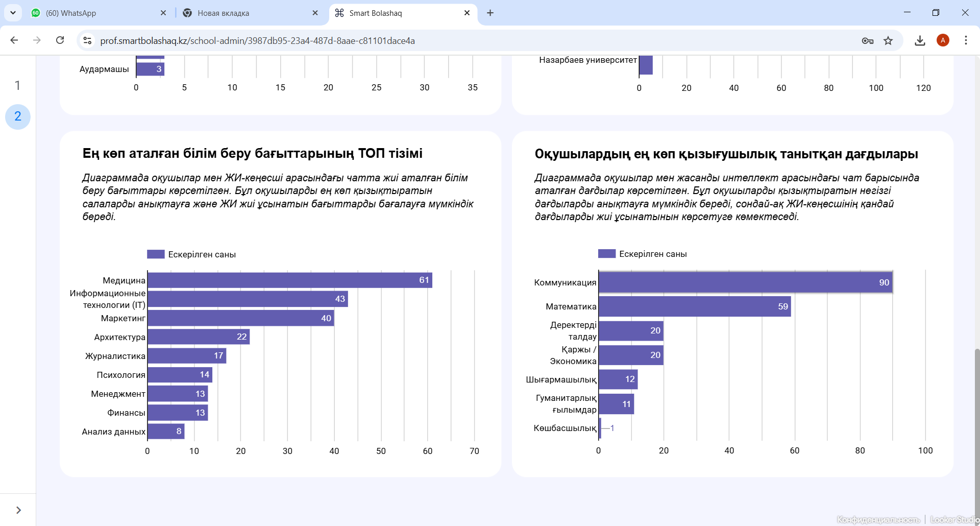Select page 2 in sidebar
Screen dimensions: 980x526
(17, 116)
